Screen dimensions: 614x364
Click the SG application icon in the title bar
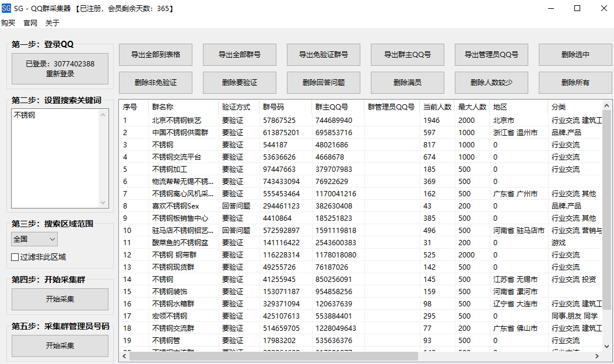[8, 8]
